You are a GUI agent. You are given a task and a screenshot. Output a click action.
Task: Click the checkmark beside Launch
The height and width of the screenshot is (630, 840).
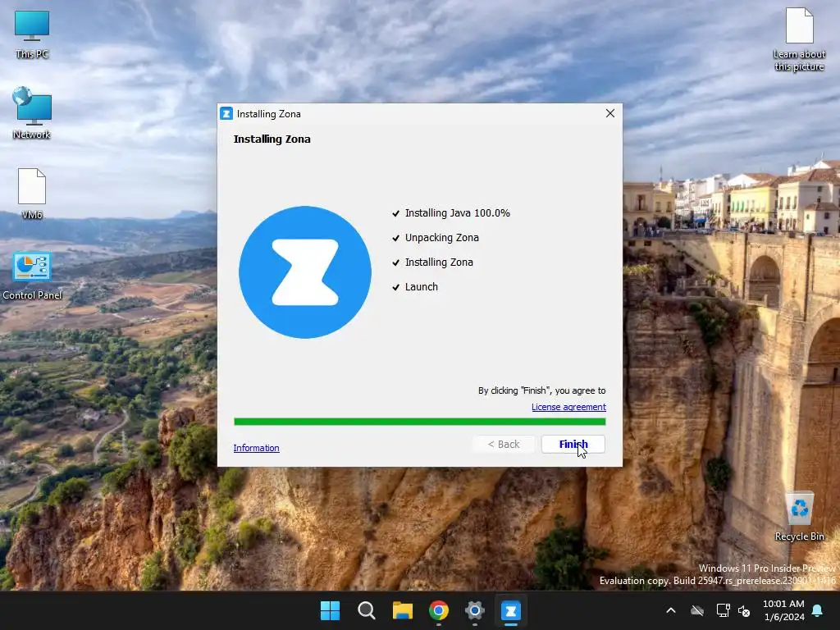click(x=396, y=287)
